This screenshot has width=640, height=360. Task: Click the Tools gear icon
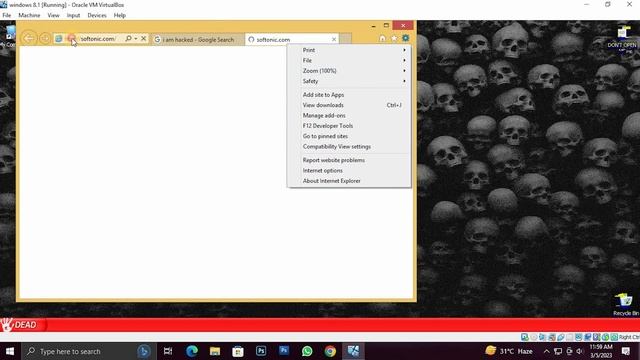point(405,38)
